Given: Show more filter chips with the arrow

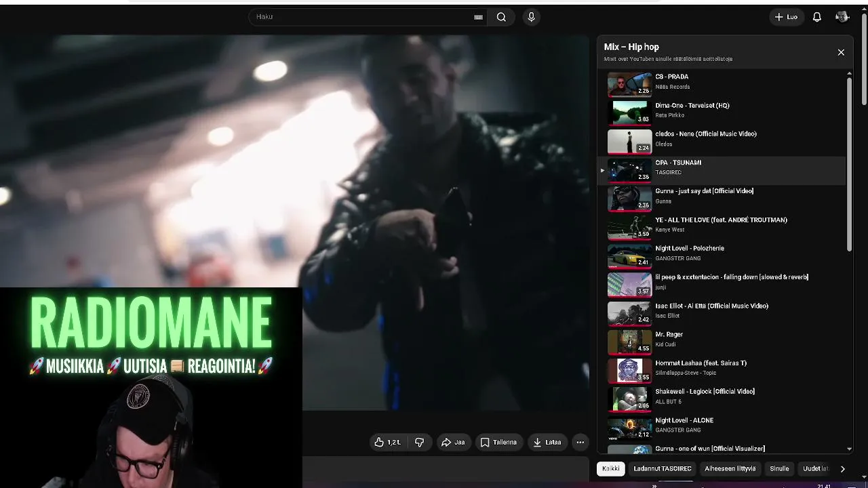Looking at the screenshot, I should (x=842, y=468).
